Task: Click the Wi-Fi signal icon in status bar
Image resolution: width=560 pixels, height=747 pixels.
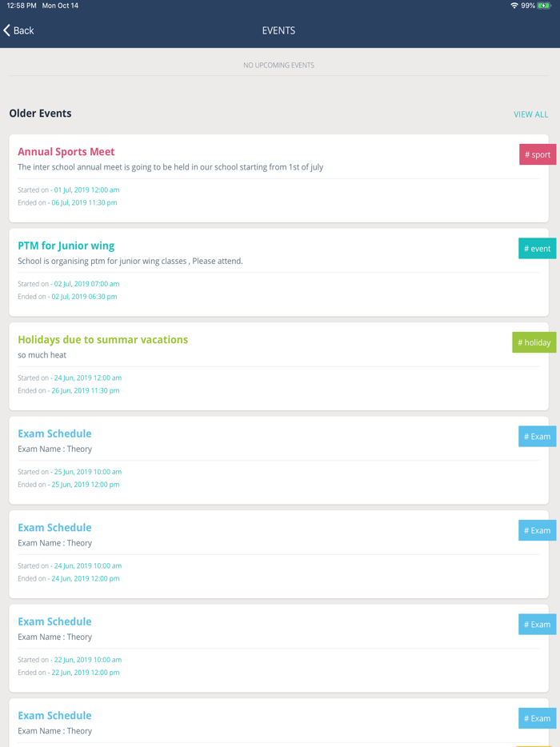Action: click(514, 5)
